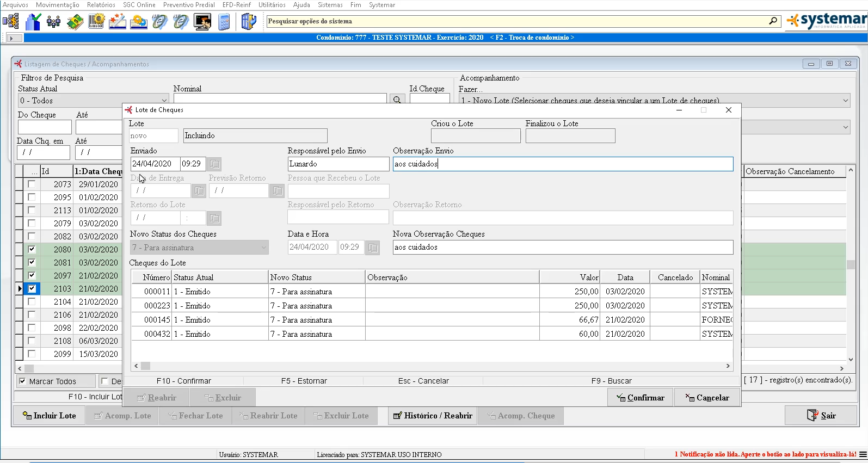The image size is (868, 463).
Task: Click the calculator icon in the toolbar
Action: point(224,22)
